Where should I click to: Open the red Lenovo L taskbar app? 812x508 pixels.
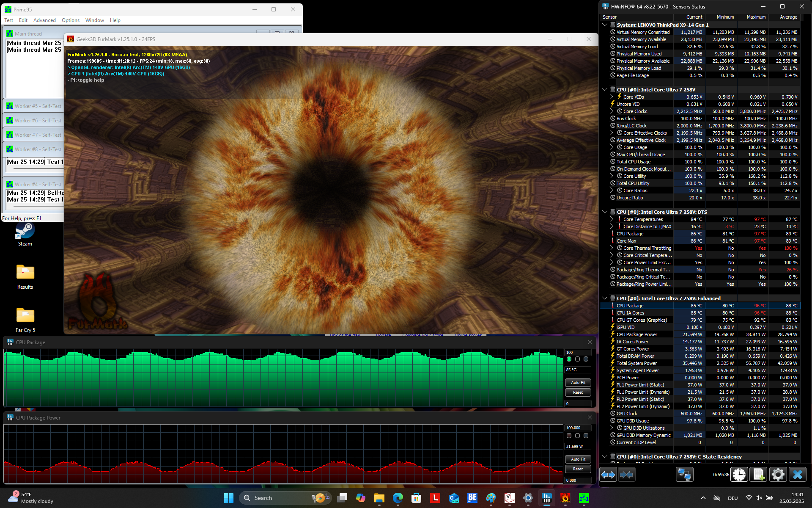435,498
